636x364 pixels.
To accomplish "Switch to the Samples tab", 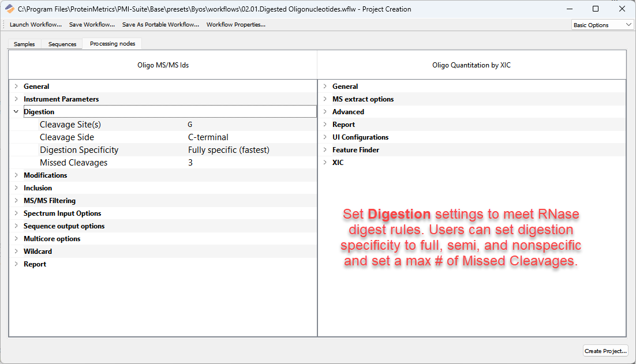I will tap(24, 44).
